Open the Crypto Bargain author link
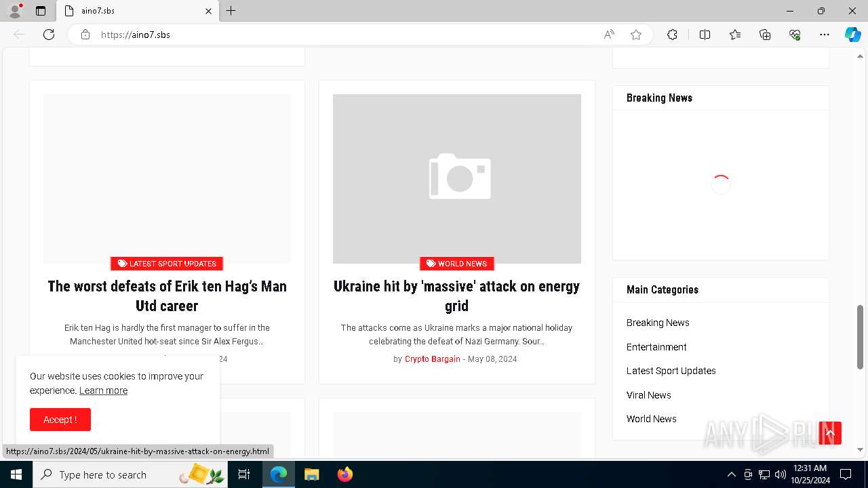The width and height of the screenshot is (868, 488). pyautogui.click(x=433, y=359)
